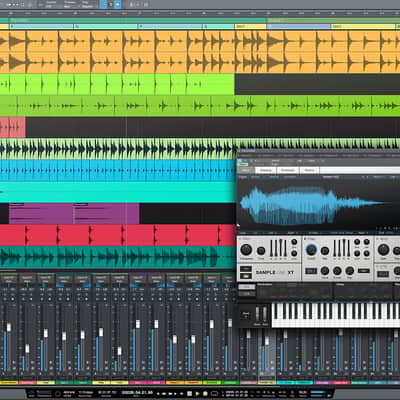
Task: Select the first purple instrument clip
Action: 41,213
